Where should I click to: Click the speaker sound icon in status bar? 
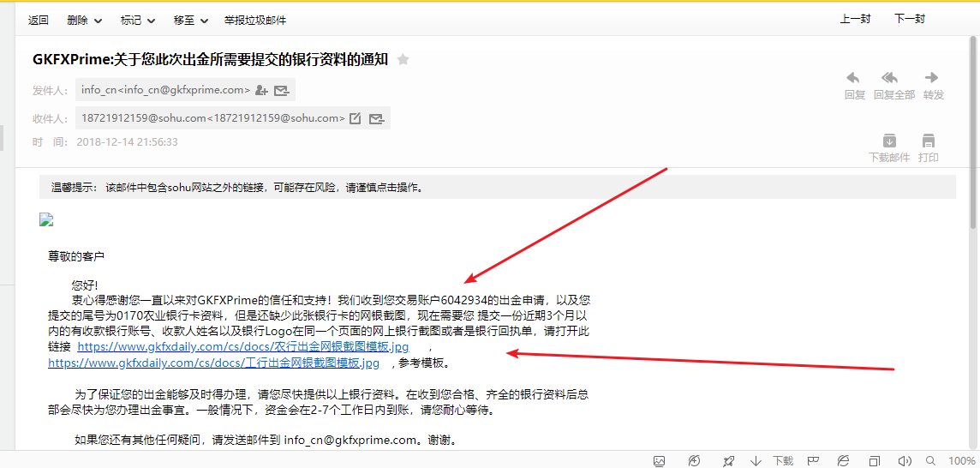[904, 461]
